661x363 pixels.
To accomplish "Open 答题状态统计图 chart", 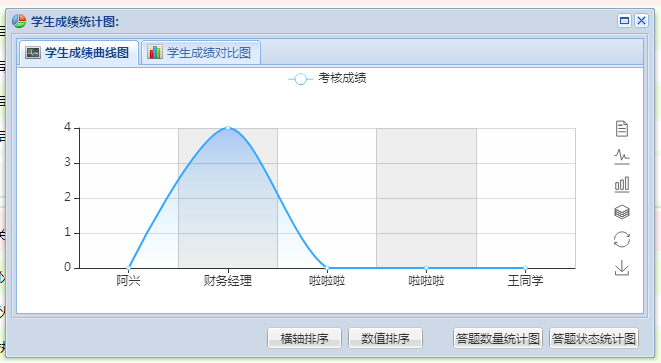I will coord(594,339).
